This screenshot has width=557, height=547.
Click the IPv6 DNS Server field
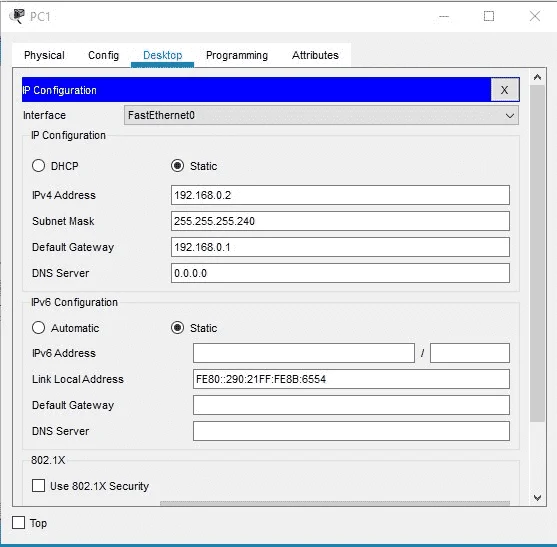tap(351, 431)
